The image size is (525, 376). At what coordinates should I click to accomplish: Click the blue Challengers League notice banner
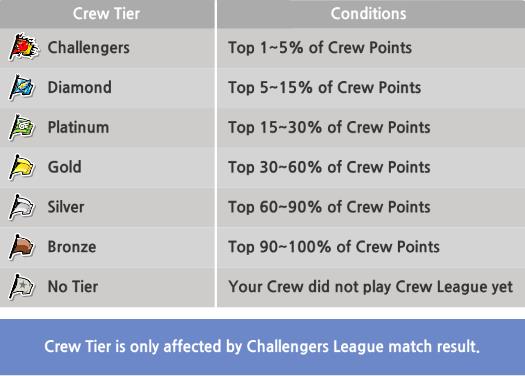coord(262,347)
